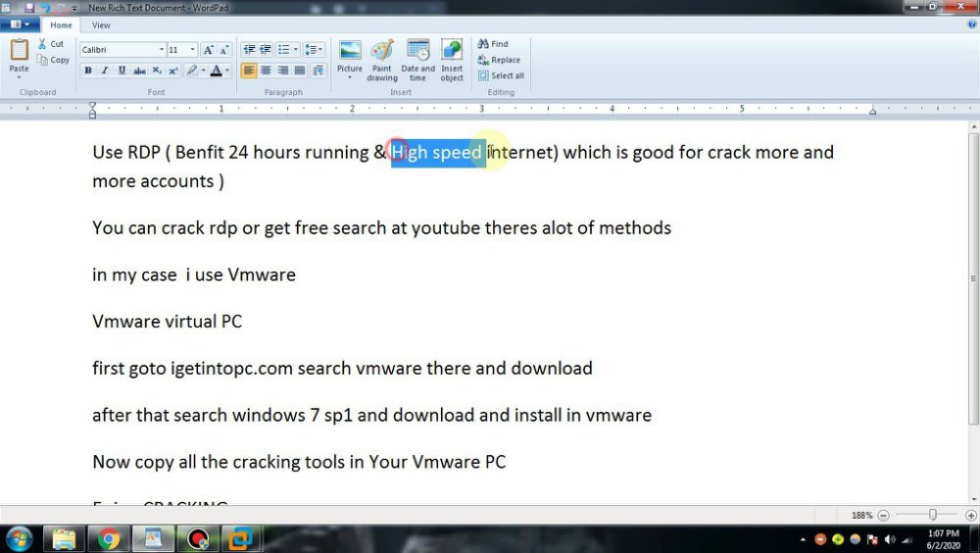Click the ruler's right indent marker
The height and width of the screenshot is (553, 980).
pyautogui.click(x=872, y=112)
